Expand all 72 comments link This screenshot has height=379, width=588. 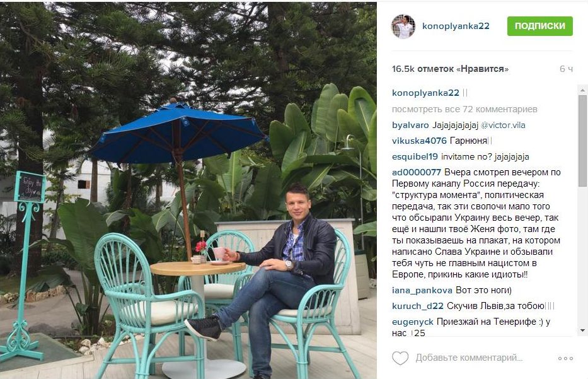click(464, 109)
